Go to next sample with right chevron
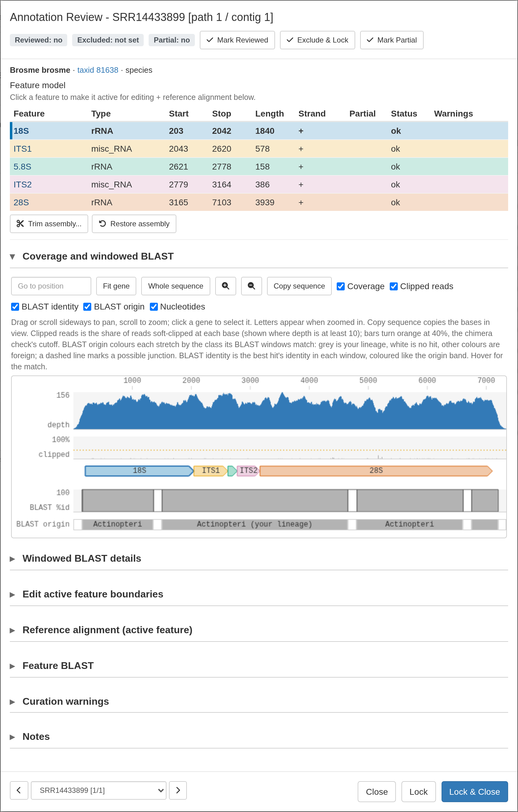This screenshot has height=812, width=518. point(178,790)
